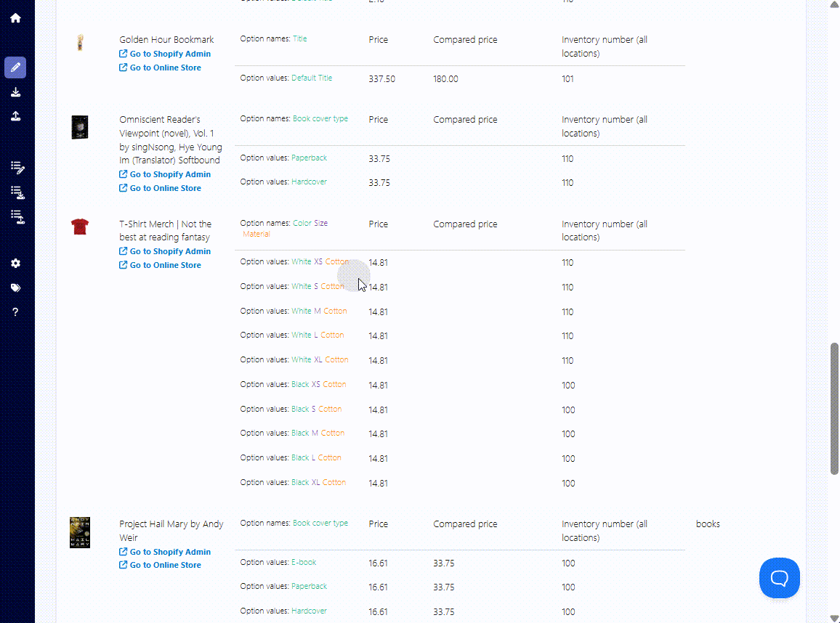
Task: Click the list edit icon in sidebar
Action: click(17, 168)
